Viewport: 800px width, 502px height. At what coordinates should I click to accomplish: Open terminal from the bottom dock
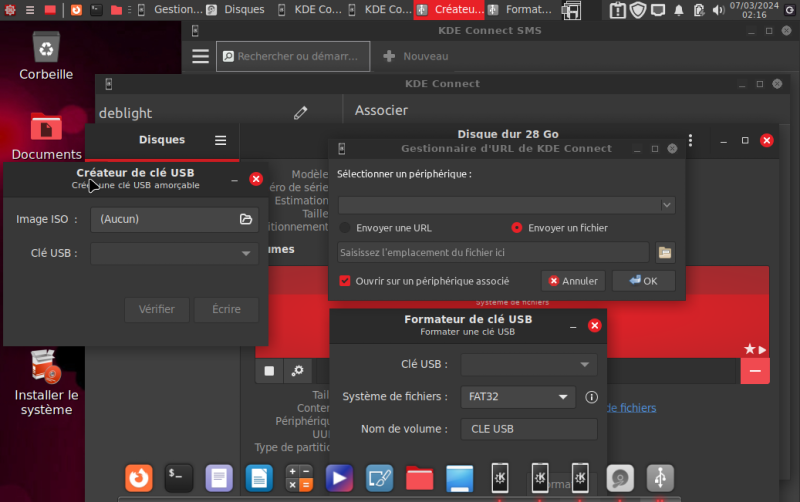[x=178, y=477]
